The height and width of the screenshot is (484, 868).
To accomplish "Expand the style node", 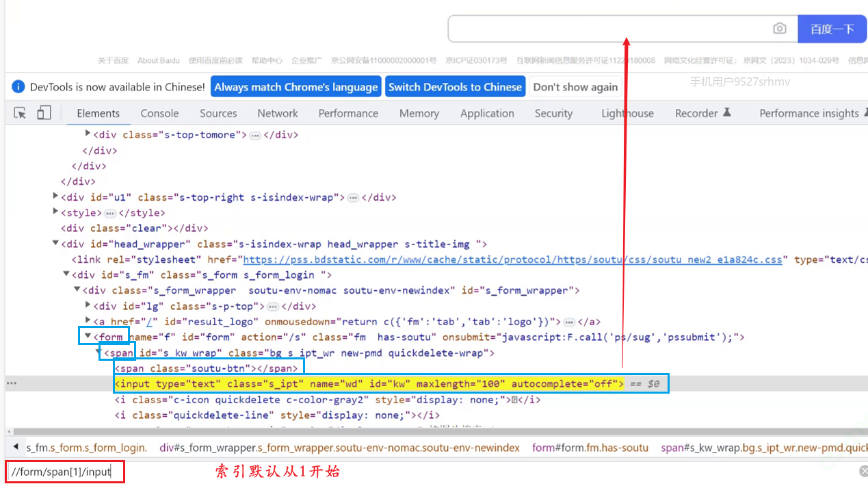I will [x=55, y=212].
